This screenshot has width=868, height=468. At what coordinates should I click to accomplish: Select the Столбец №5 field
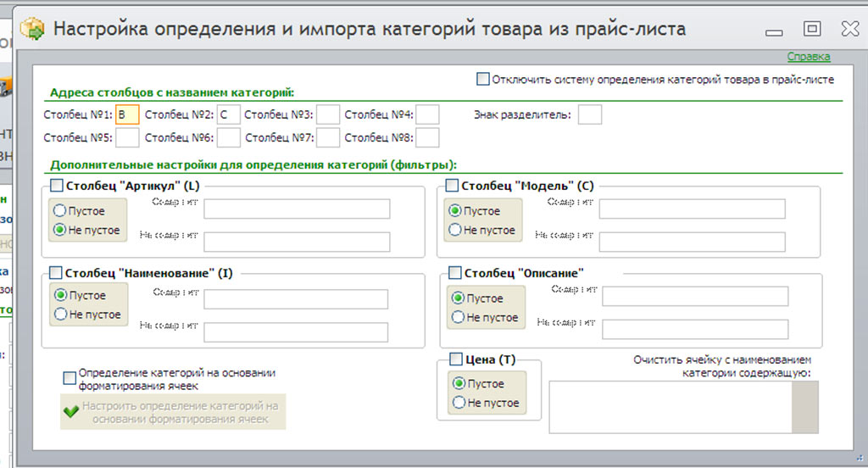(x=127, y=137)
